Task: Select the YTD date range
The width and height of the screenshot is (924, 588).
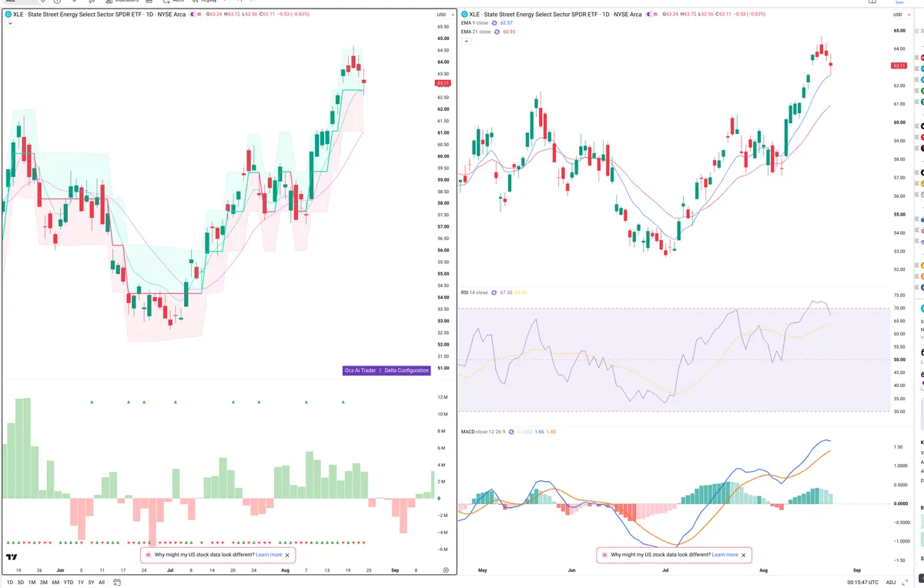Action: pos(69,583)
